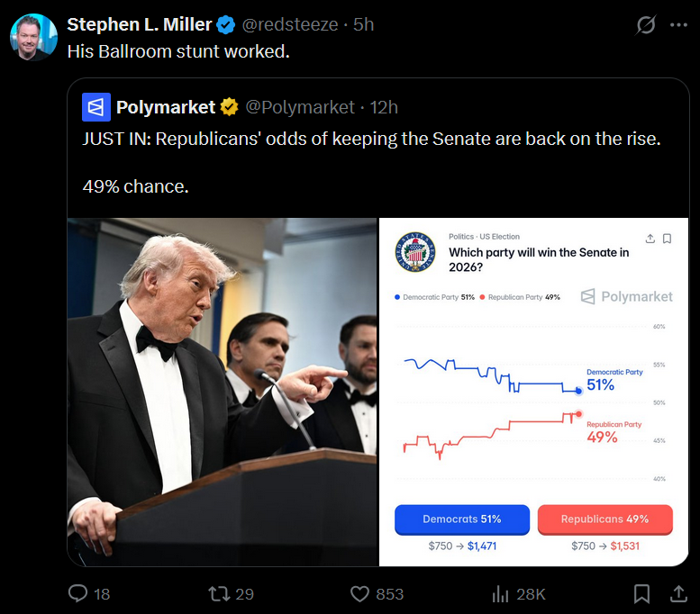View tweet analytics showing 28K views

click(x=501, y=593)
